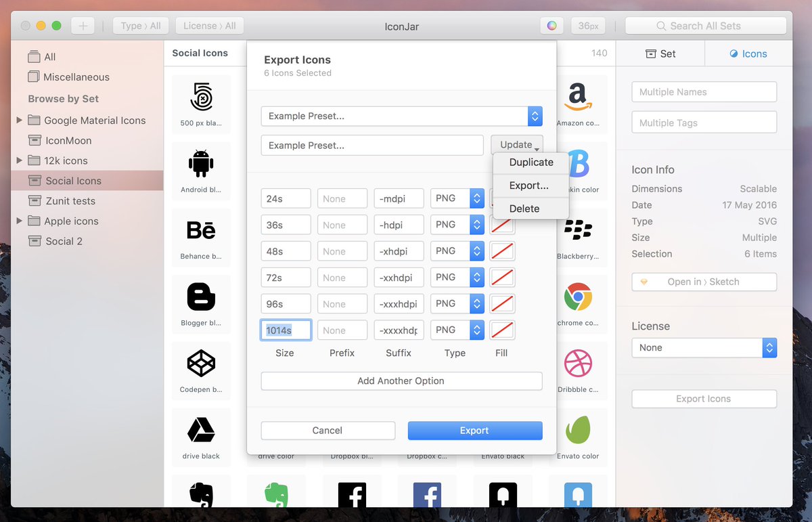Viewport: 812px width, 522px height.
Task: Select the chrome color icon
Action: (578, 297)
